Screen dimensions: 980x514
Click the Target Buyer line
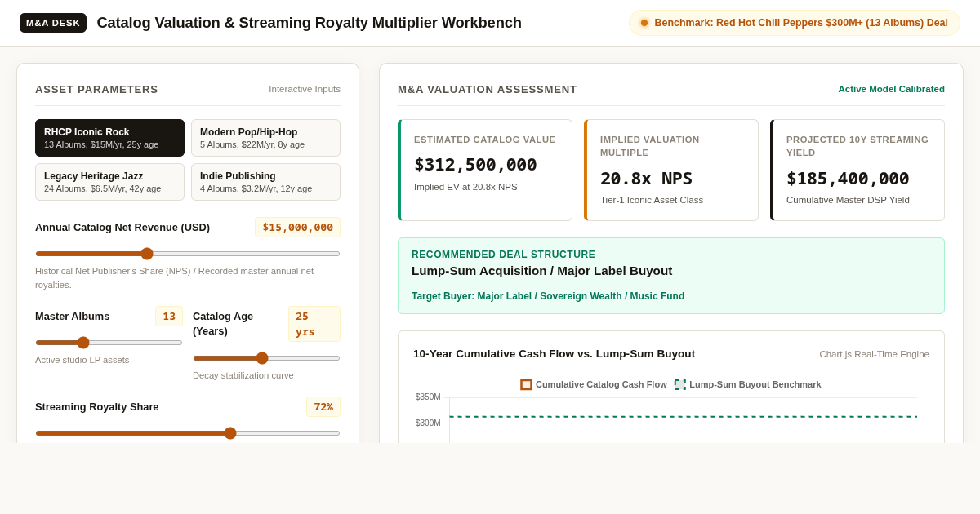pos(548,296)
